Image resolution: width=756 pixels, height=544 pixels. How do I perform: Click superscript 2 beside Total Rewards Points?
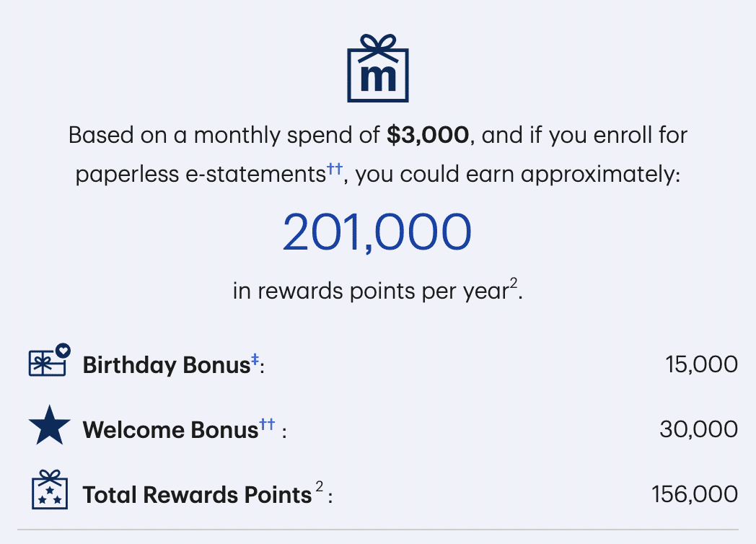[x=319, y=489]
